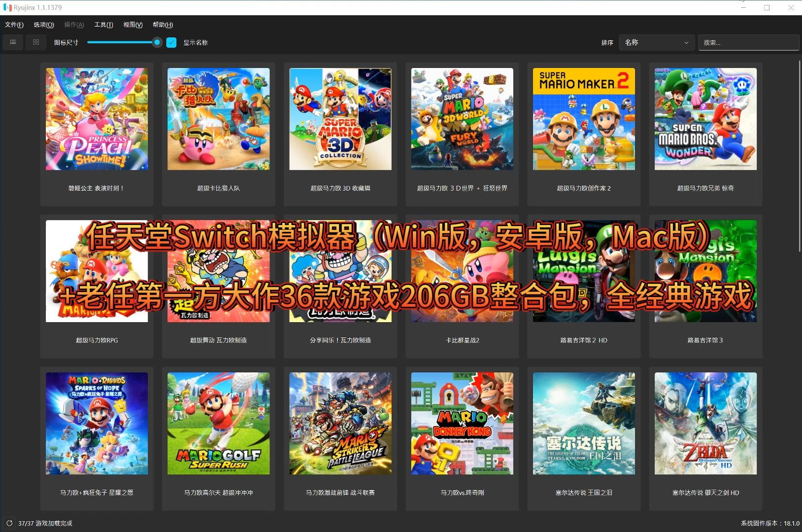802x532 pixels.
Task: Open the 排序 名称 dropdown
Action: [657, 42]
